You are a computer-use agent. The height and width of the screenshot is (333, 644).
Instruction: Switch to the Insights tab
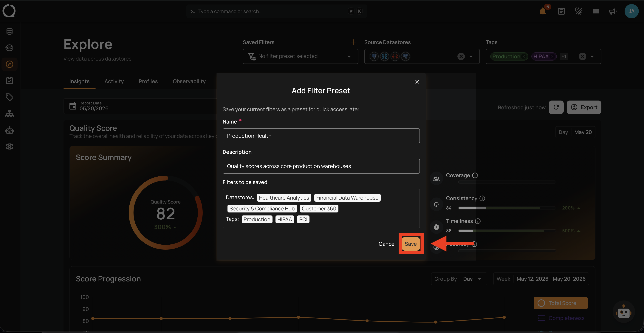click(79, 81)
